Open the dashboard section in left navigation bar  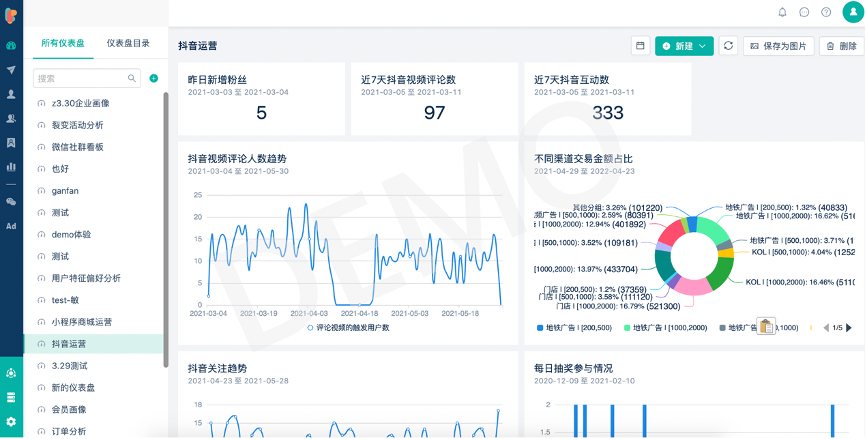coord(11,45)
